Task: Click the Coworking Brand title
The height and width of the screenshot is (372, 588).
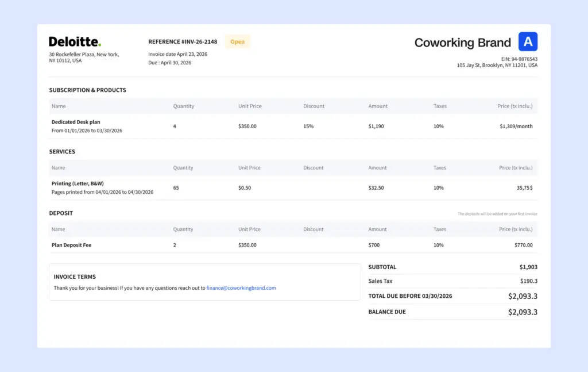Action: point(462,43)
